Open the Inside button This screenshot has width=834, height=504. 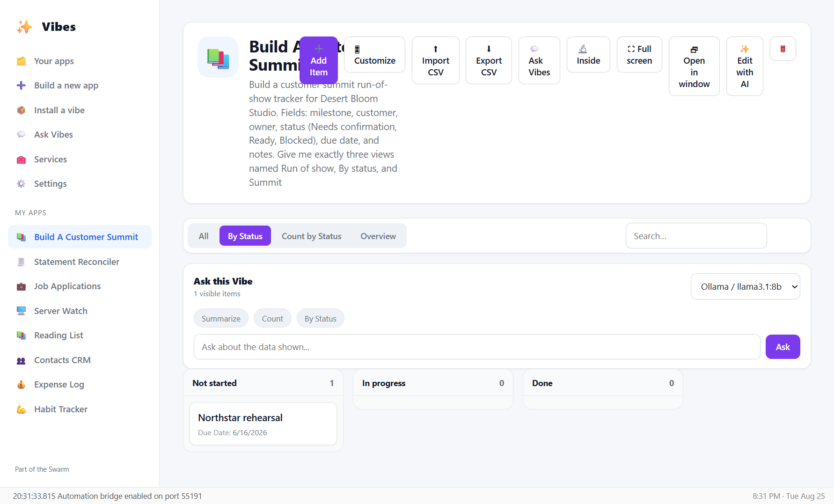coord(589,55)
